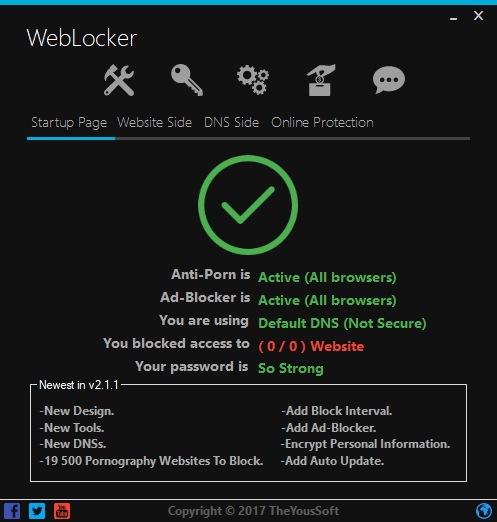Click the So Strong password status

291,369
